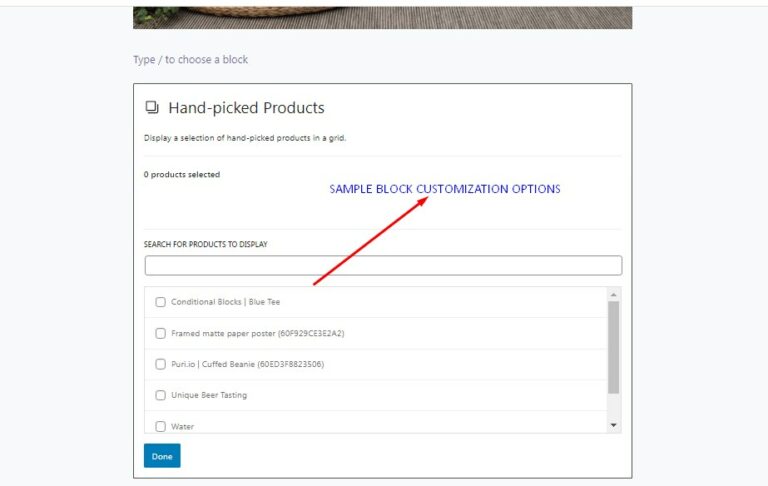Select the Unique Beer Tasting product label

pos(209,395)
